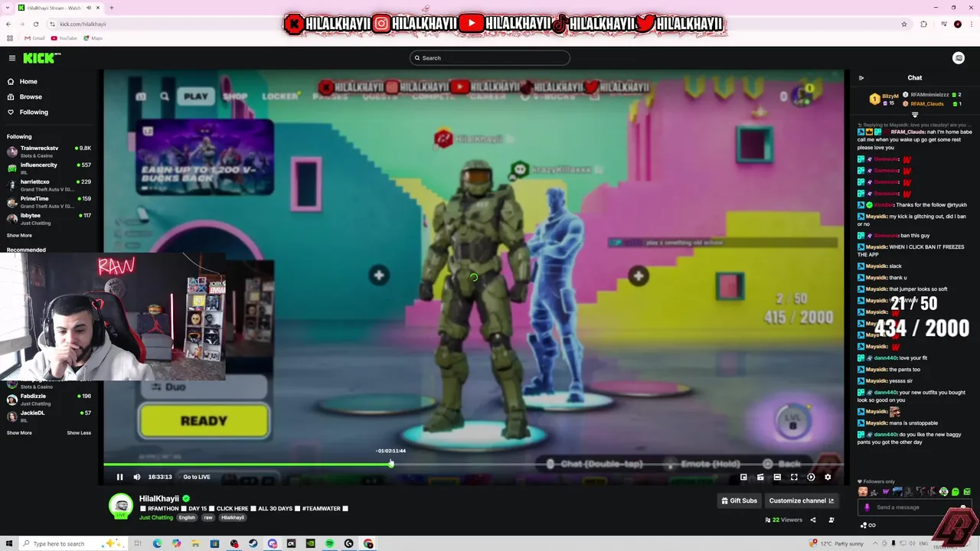This screenshot has height=551, width=980.
Task: Open browser extensions puzzle icon
Action: [x=924, y=24]
